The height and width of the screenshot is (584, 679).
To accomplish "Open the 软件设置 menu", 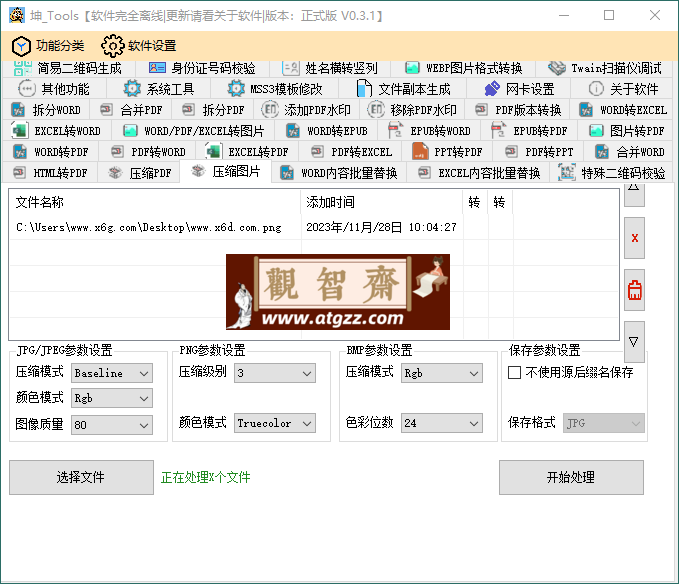I will [x=139, y=45].
